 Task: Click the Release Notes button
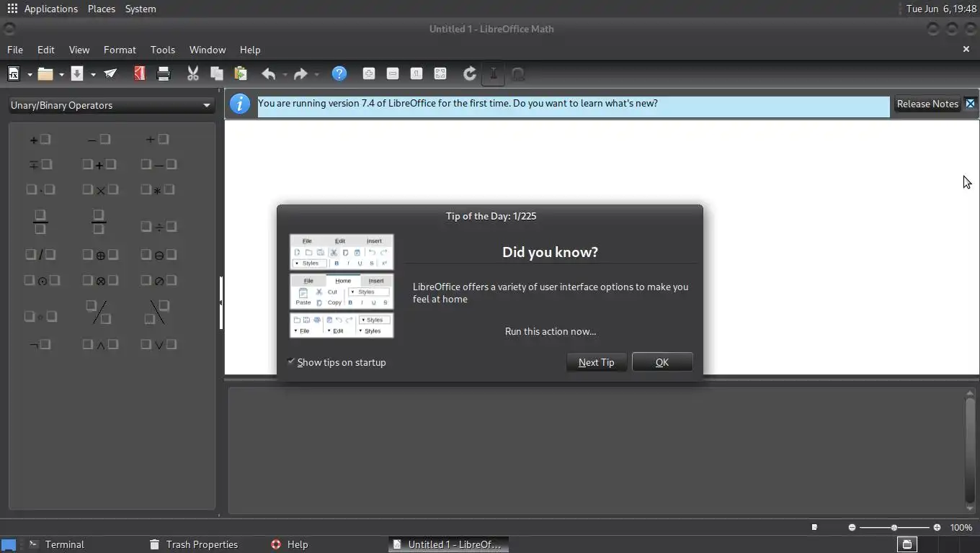pyautogui.click(x=927, y=104)
